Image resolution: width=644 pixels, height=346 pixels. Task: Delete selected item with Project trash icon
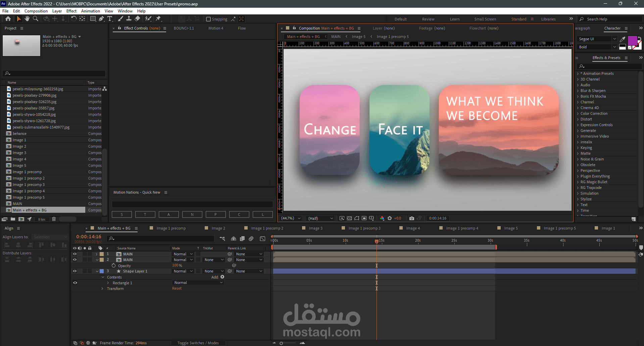click(54, 219)
